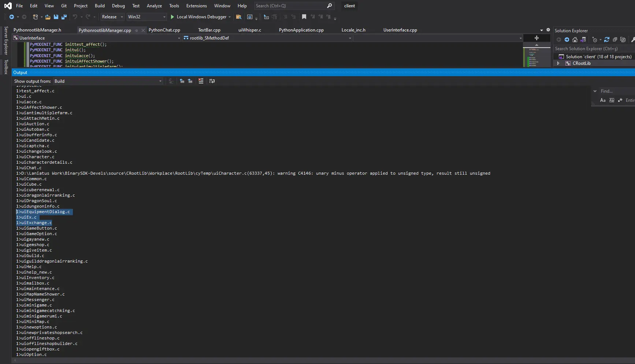
Task: Click the Collapse All icon in Solution Explorer
Action: (615, 40)
